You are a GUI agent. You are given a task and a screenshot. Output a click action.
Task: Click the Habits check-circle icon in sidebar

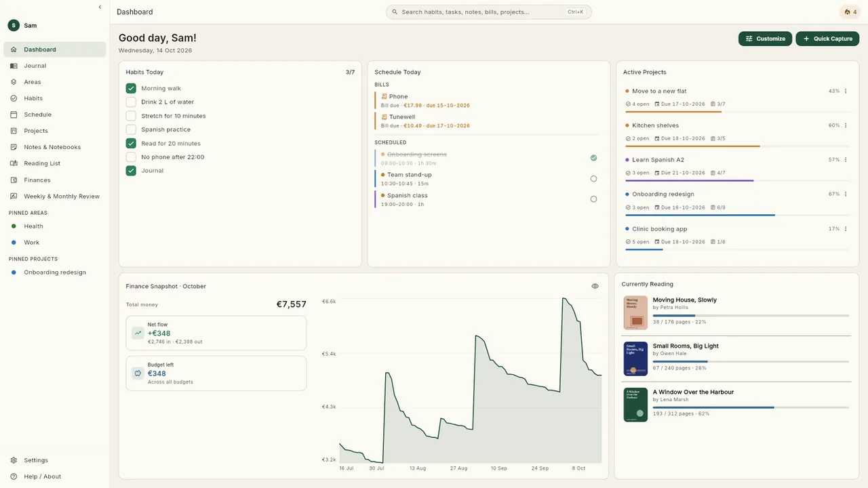point(14,98)
